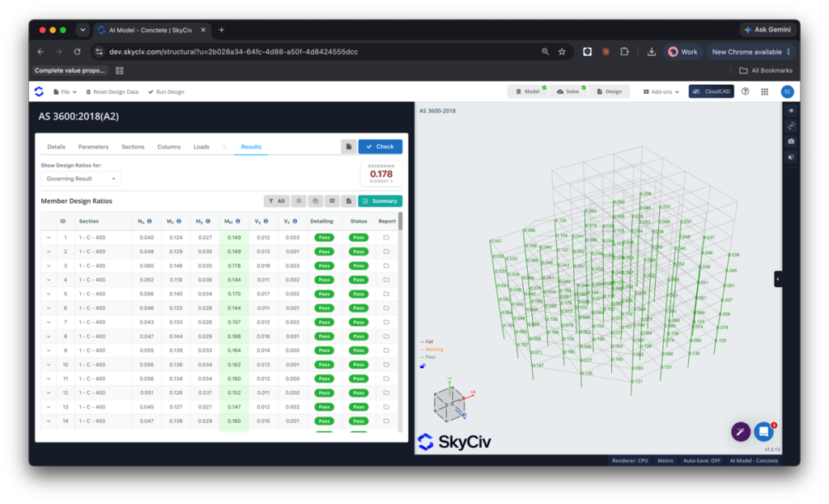The height and width of the screenshot is (504, 829).
Task: Open the report folder icon for member 1
Action: 386,237
